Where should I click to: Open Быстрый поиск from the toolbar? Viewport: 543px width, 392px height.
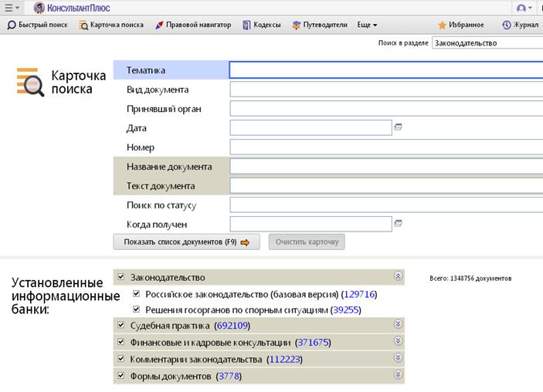coord(38,25)
